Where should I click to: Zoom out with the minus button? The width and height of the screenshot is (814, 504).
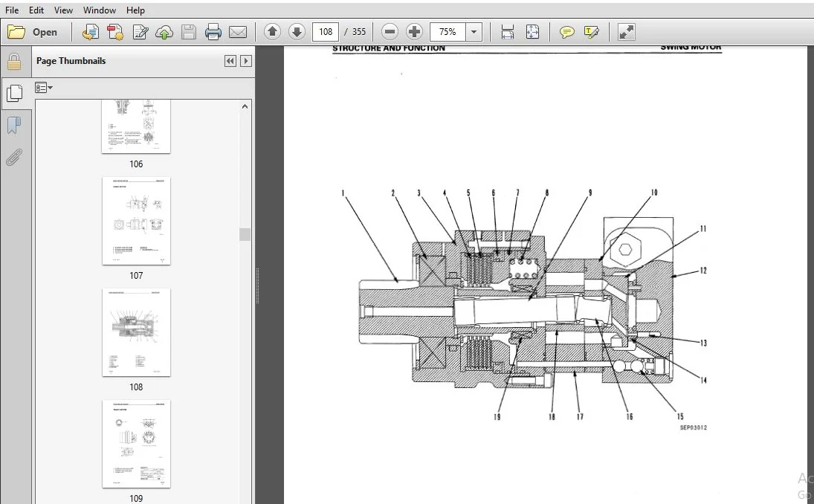(x=390, y=32)
